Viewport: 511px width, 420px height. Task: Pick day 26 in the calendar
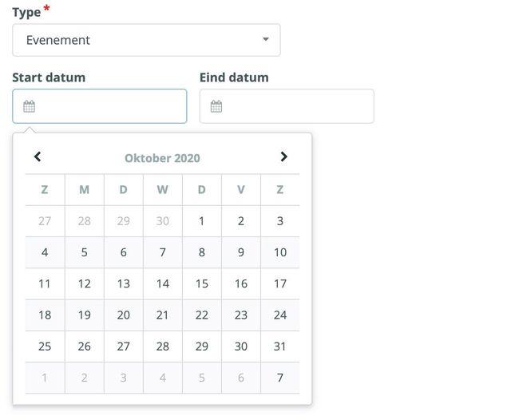(85, 347)
